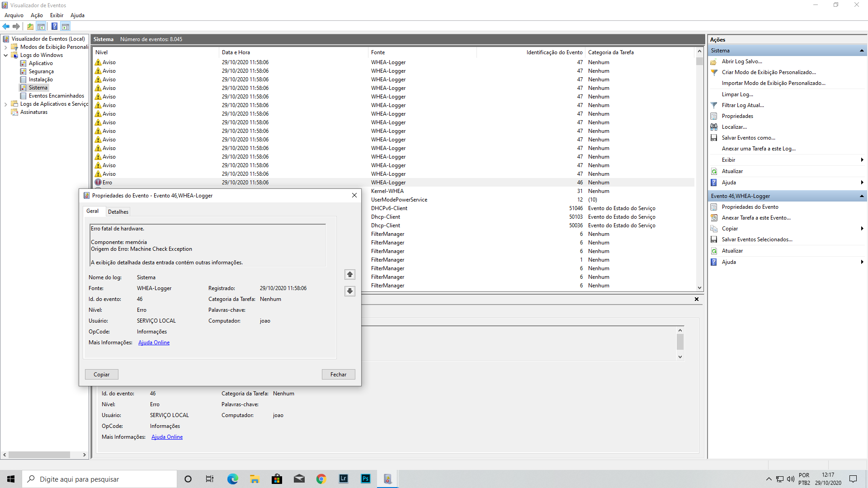Select Eventos Encaminhados in tree

pos(57,96)
